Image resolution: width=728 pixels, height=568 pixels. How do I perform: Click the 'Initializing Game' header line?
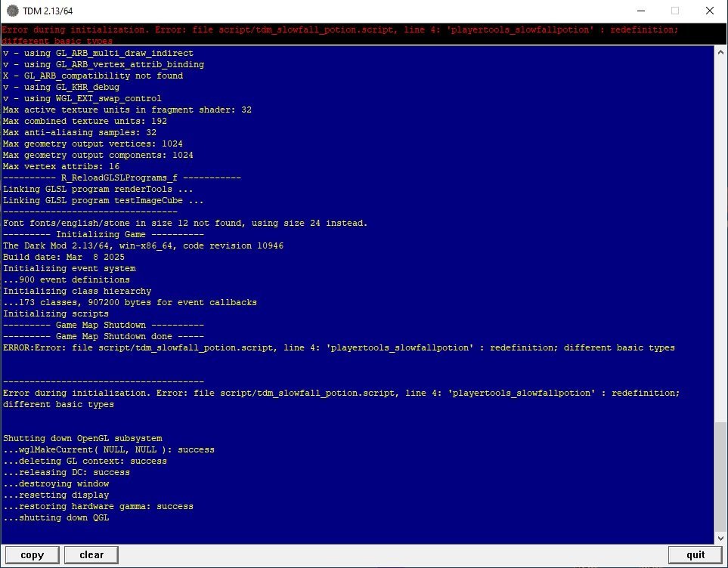click(x=104, y=234)
